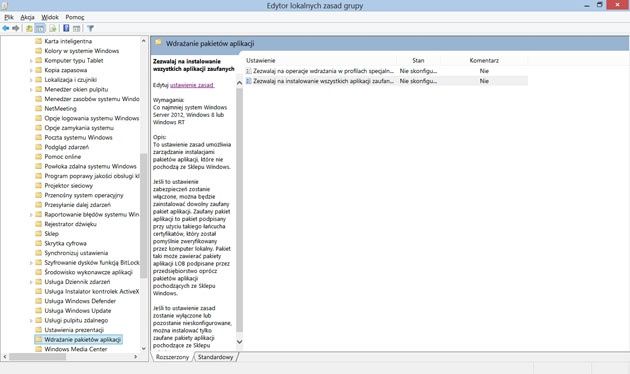
Task: Click folder icon beside Ustawienia prezentacji
Action: coord(39,330)
